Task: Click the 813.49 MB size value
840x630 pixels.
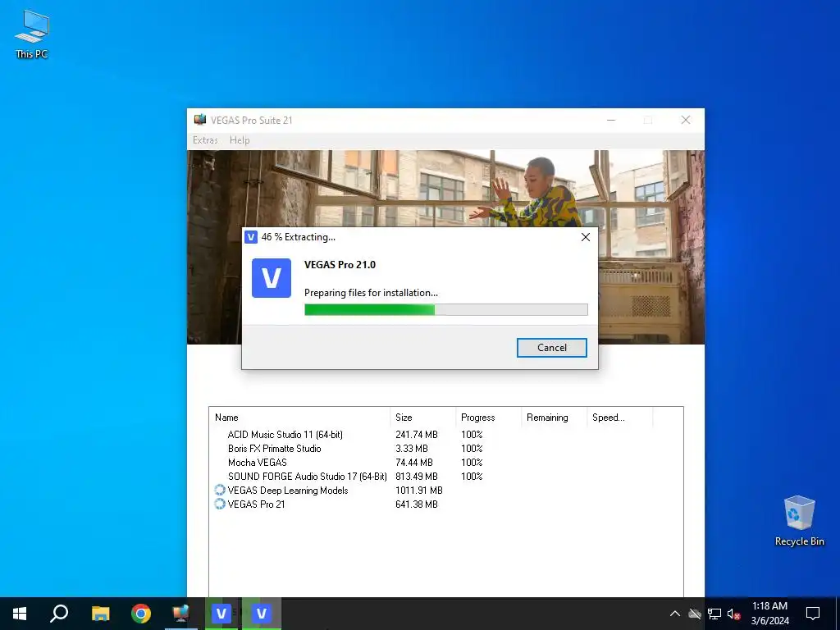Action: click(x=416, y=477)
